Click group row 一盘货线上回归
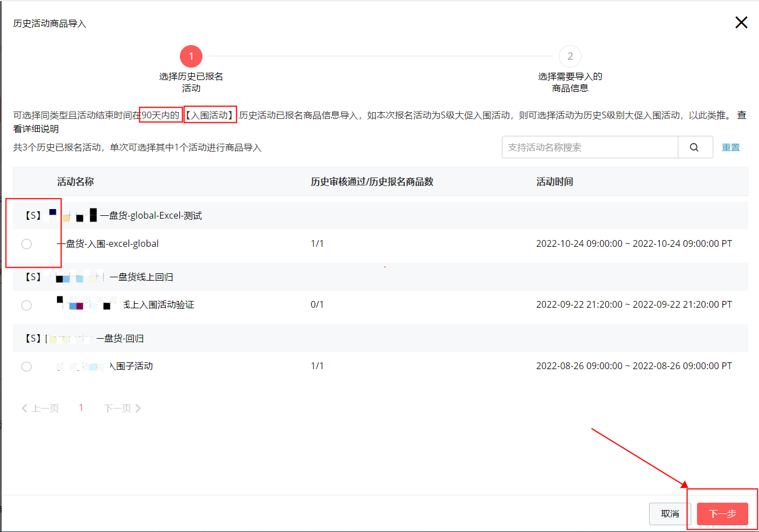The height and width of the screenshot is (532, 759). (381, 277)
